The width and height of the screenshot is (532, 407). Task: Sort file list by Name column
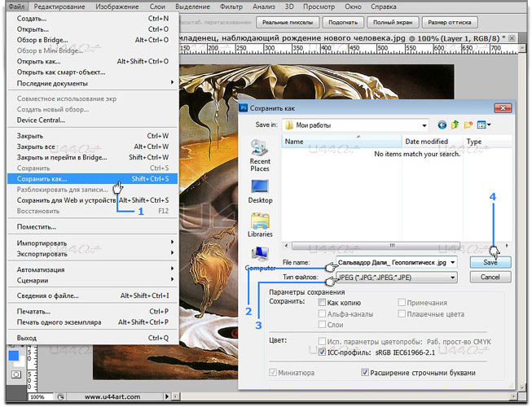(x=341, y=142)
